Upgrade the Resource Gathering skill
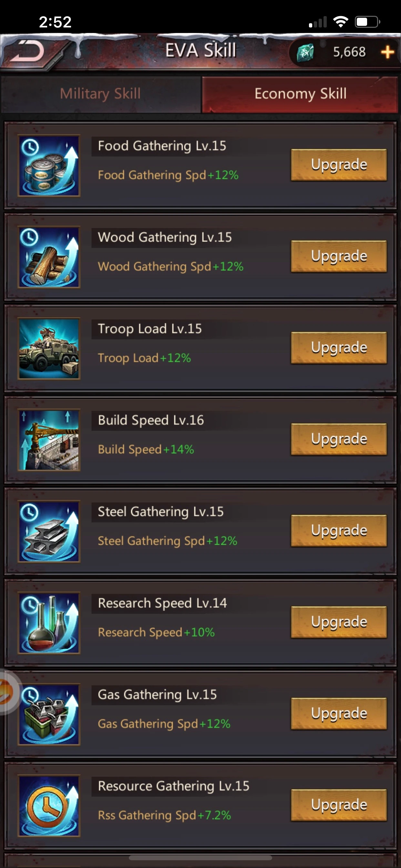 [x=339, y=805]
